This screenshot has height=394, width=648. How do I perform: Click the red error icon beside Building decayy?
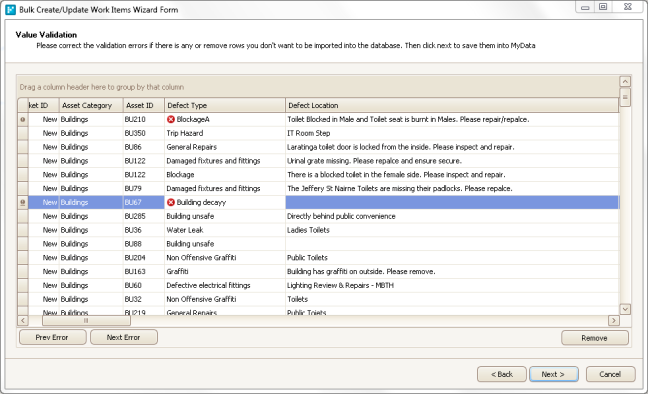[171, 202]
